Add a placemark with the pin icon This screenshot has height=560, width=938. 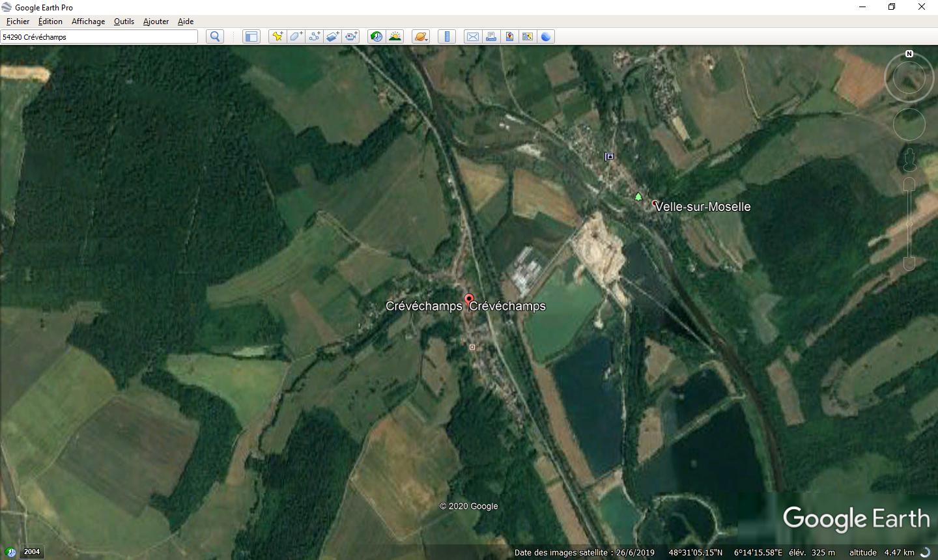click(x=277, y=36)
